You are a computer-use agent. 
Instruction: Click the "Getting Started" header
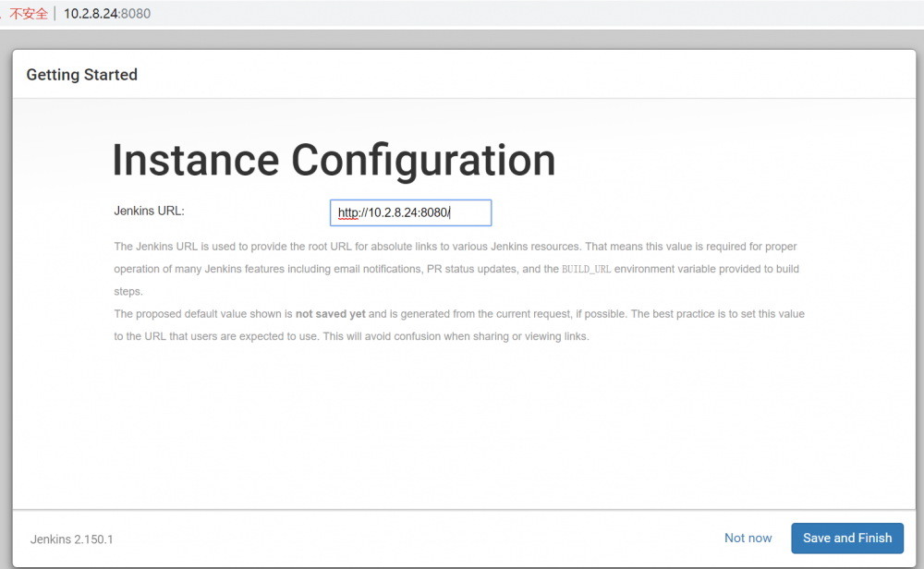81,74
